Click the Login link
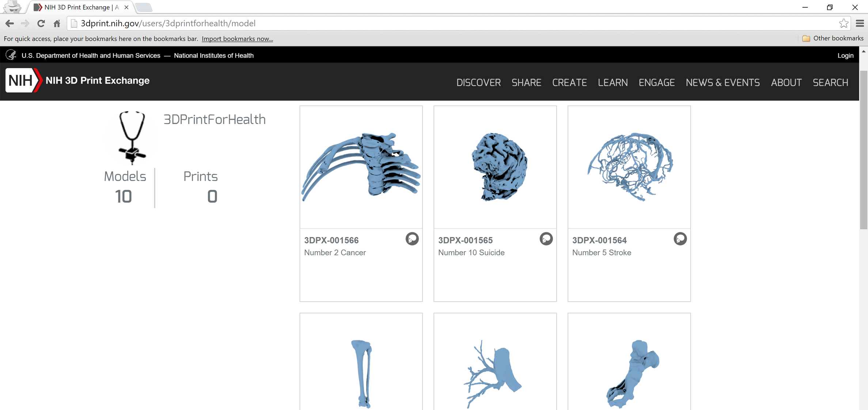Screen dimensions: 868x410 click(x=845, y=55)
